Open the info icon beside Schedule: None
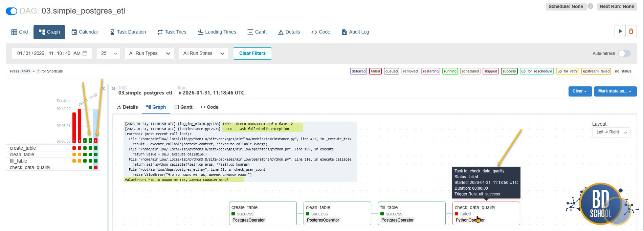 point(590,6)
